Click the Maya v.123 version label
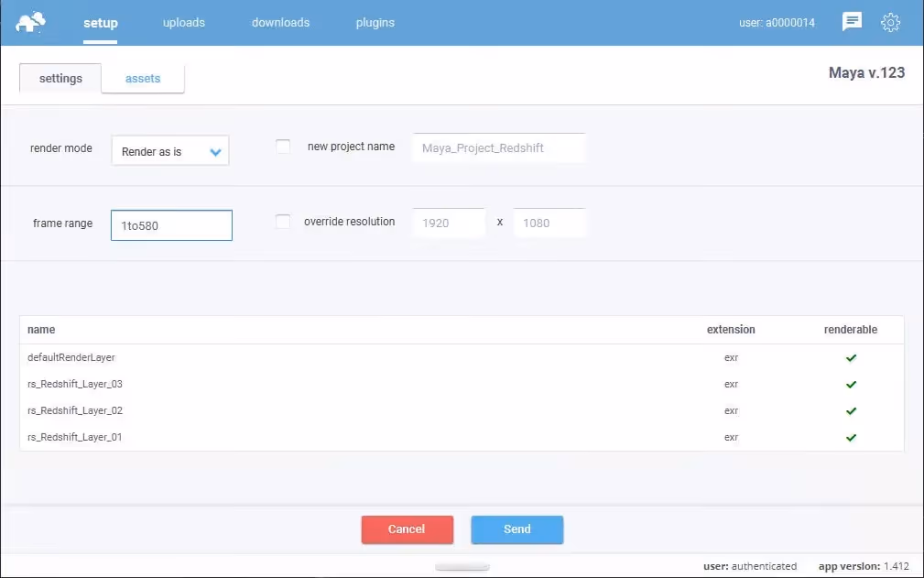924x578 pixels. pos(866,72)
